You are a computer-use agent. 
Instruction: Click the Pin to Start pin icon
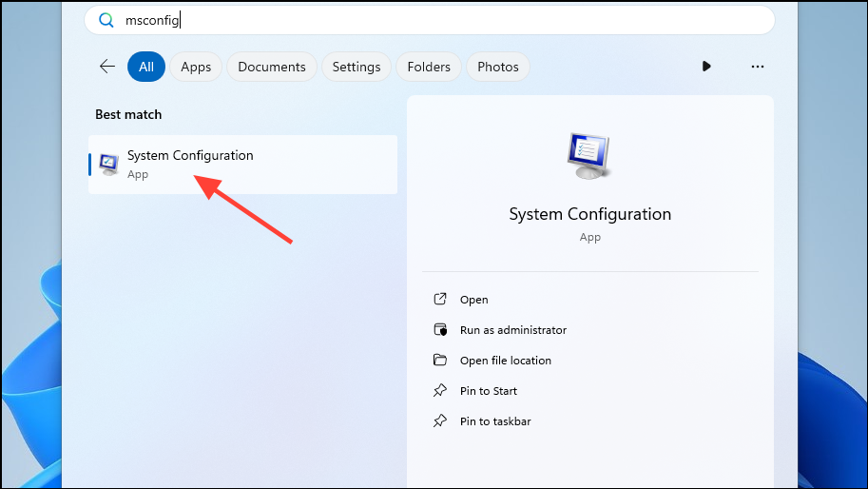(439, 390)
